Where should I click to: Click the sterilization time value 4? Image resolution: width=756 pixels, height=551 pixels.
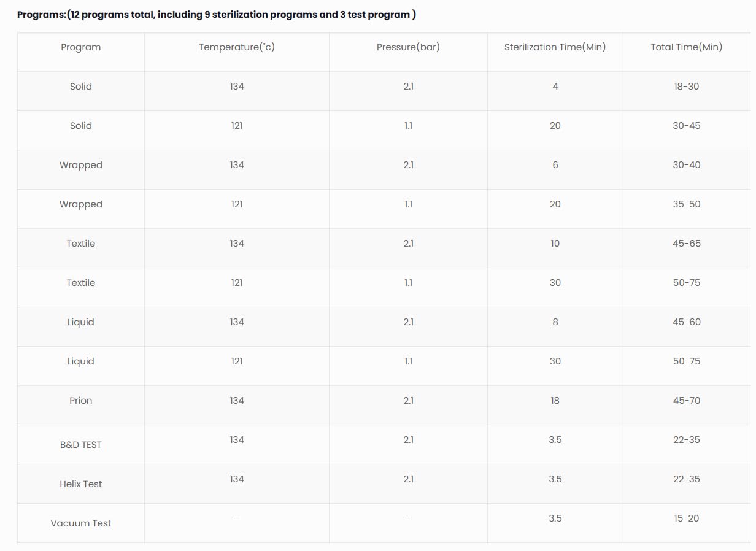(x=555, y=87)
